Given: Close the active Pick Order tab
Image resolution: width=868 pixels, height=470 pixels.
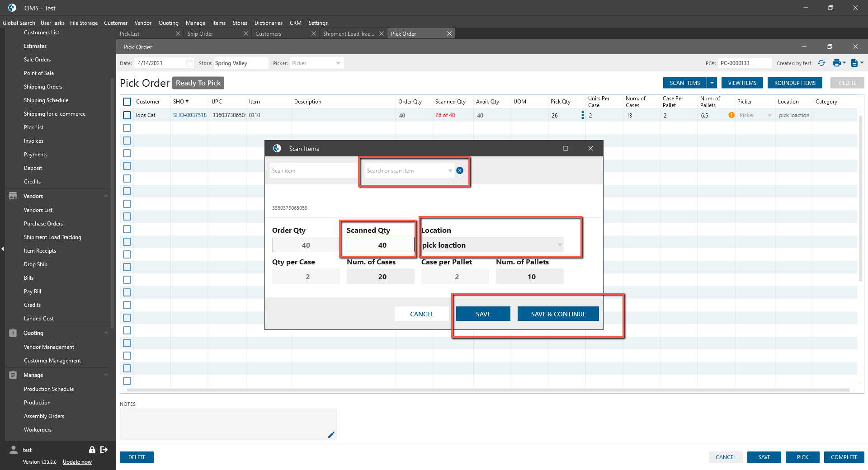Looking at the screenshot, I should [x=449, y=34].
